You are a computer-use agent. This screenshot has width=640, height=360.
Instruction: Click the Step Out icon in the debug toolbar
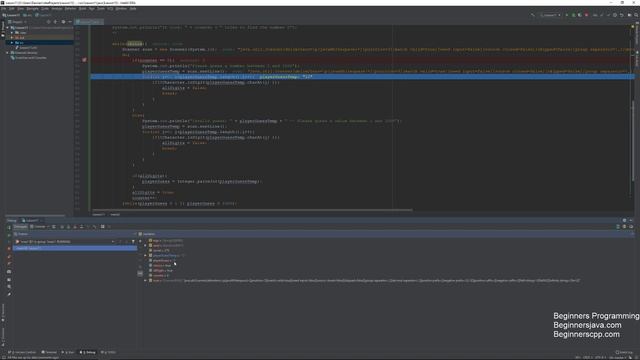(82, 227)
